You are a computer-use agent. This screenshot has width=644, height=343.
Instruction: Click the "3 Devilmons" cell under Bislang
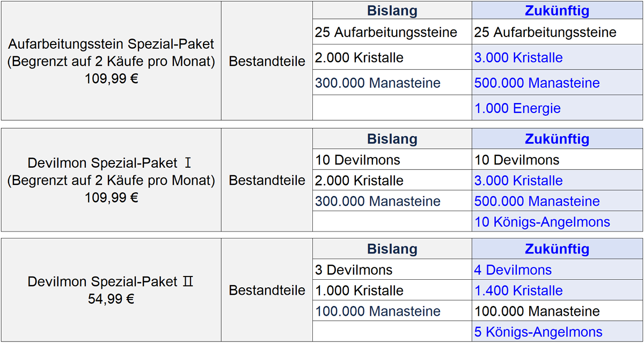click(x=354, y=270)
